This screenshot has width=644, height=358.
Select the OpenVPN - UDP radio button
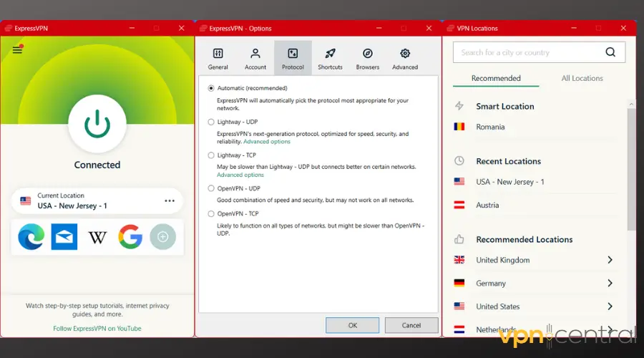[x=211, y=188]
